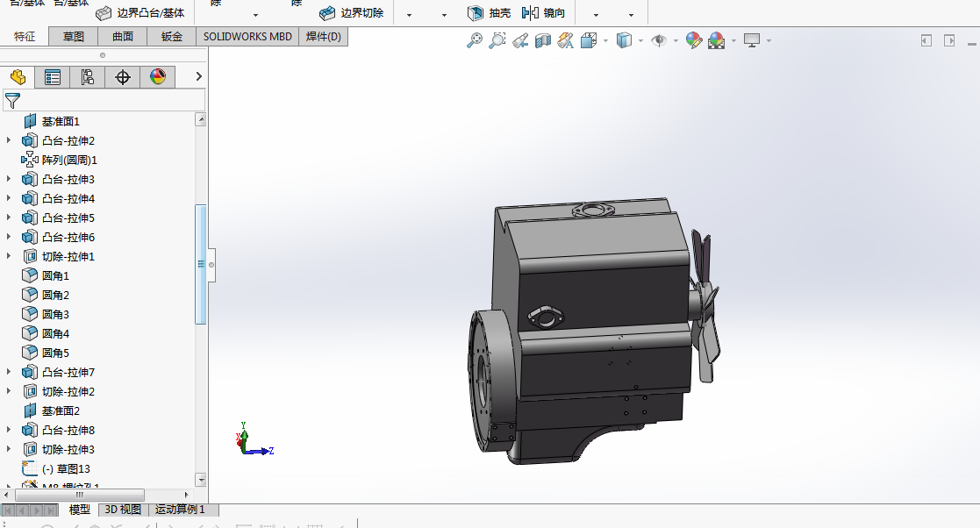Open the DimXpertManager crosshair tab
980x528 pixels.
click(x=123, y=77)
